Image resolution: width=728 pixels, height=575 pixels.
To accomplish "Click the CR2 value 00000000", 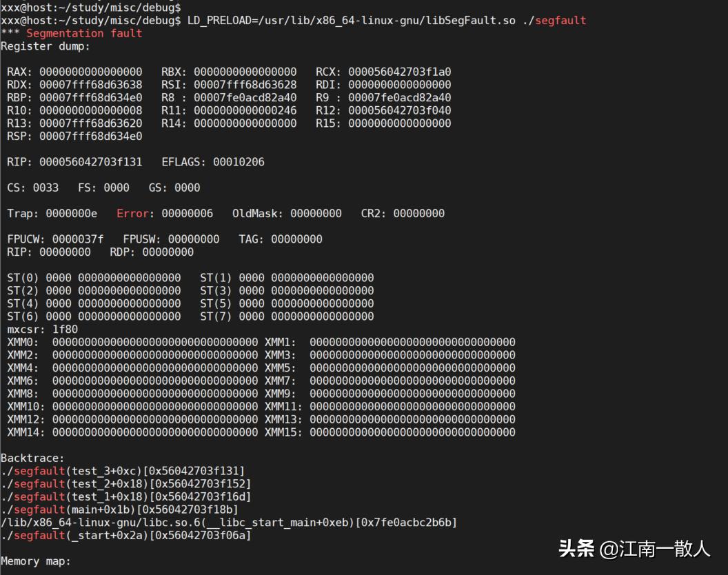I will pyautogui.click(x=418, y=214).
